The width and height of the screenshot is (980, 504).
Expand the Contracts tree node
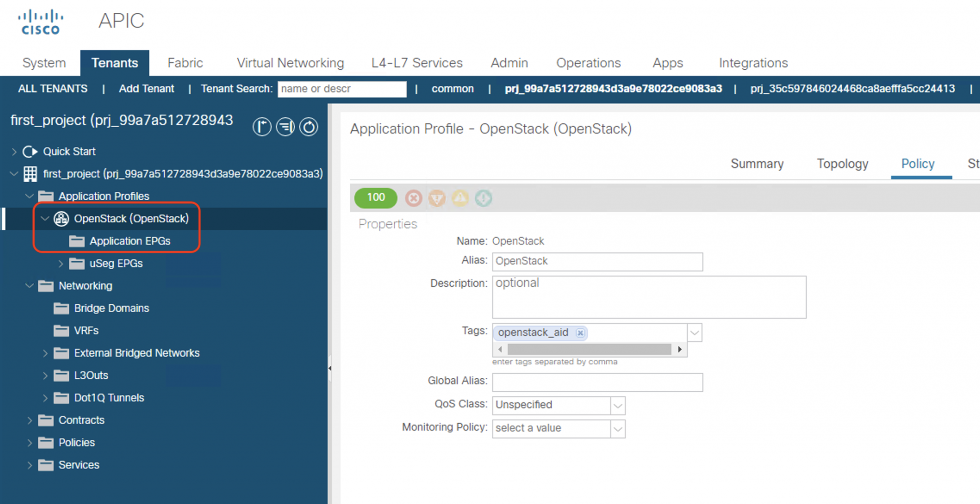30,420
